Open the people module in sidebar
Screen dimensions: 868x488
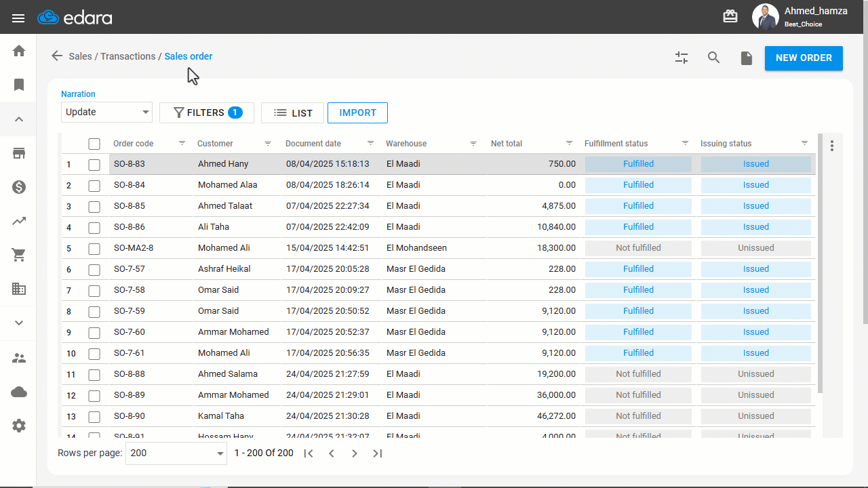click(19, 358)
